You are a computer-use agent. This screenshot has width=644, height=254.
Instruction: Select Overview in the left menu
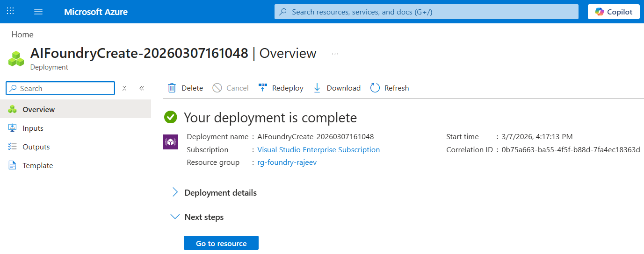(x=39, y=109)
